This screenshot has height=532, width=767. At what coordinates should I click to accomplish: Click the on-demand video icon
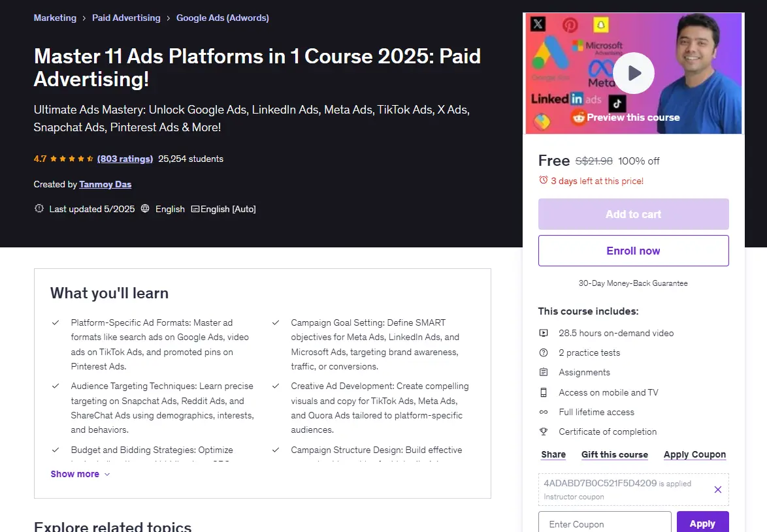(x=544, y=333)
